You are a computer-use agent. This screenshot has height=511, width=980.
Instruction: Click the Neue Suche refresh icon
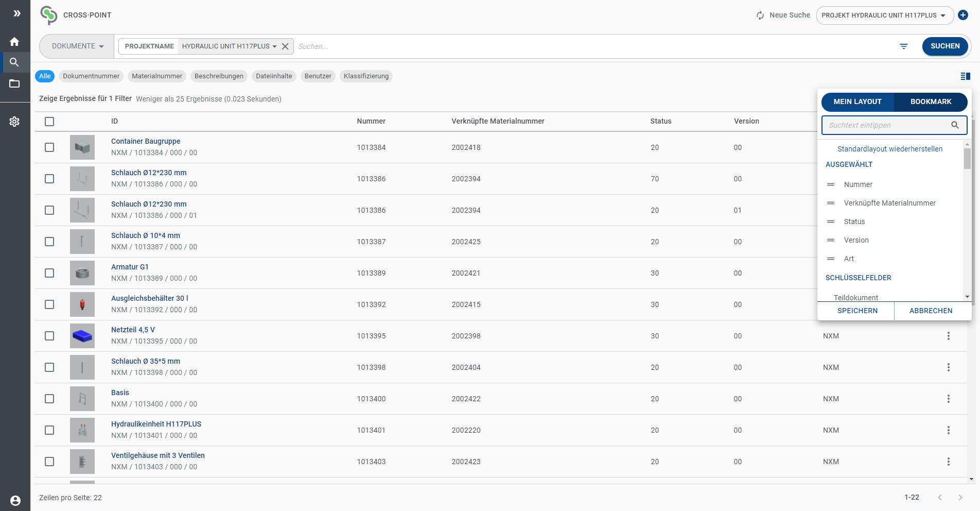click(x=760, y=15)
